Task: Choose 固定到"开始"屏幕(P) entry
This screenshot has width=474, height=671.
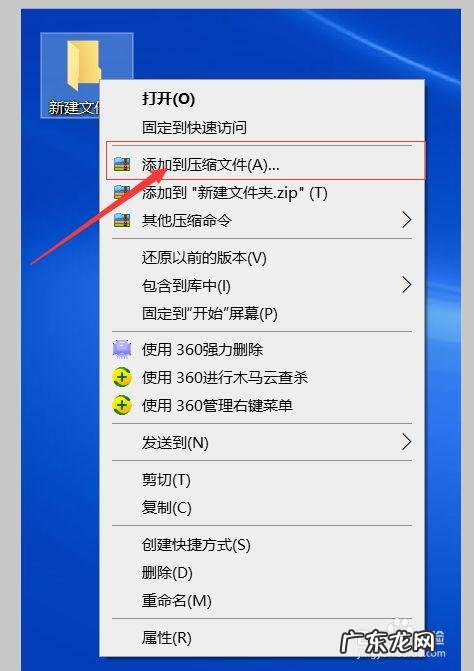Action: (x=210, y=314)
